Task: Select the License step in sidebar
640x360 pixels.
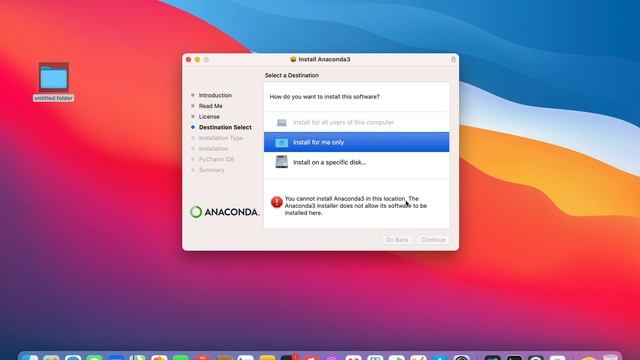Action: 209,116
